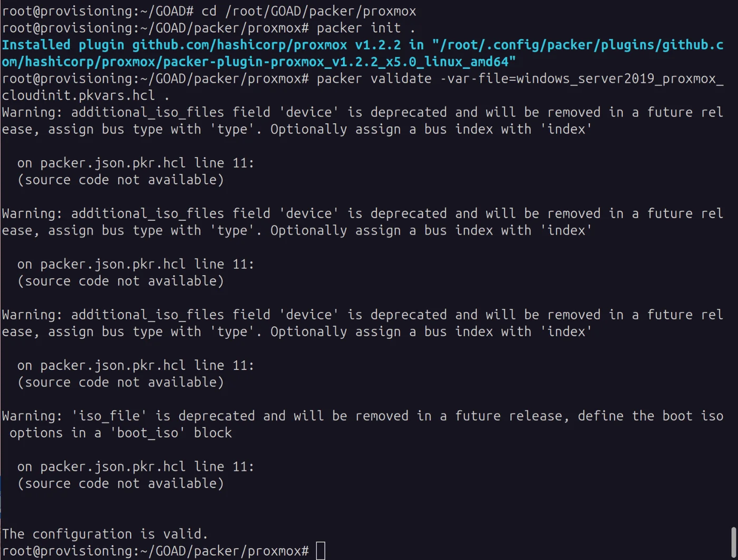
Task: Click the block cursor at final prompt
Action: point(321,551)
